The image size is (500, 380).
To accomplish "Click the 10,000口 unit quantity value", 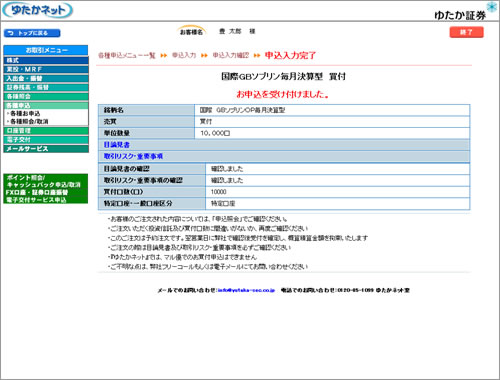I will pos(215,133).
